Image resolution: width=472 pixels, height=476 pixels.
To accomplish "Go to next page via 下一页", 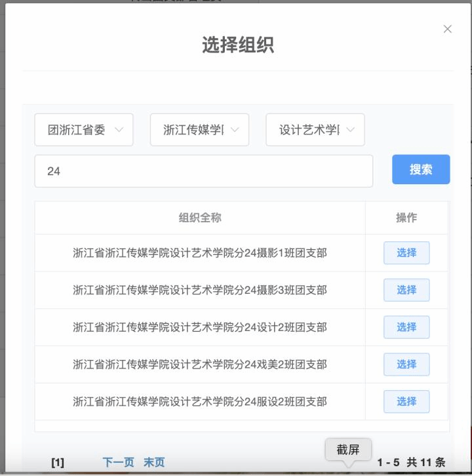I will tap(118, 462).
